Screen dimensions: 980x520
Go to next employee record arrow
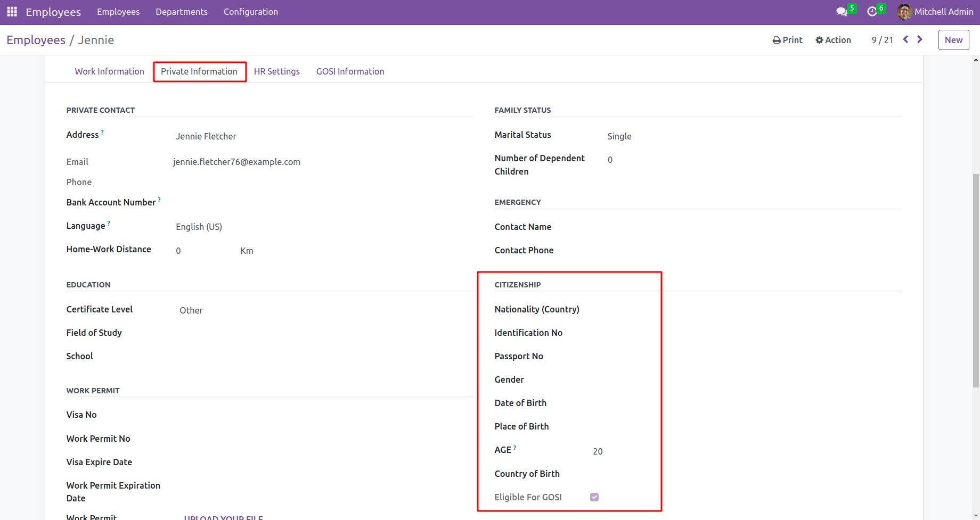920,39
